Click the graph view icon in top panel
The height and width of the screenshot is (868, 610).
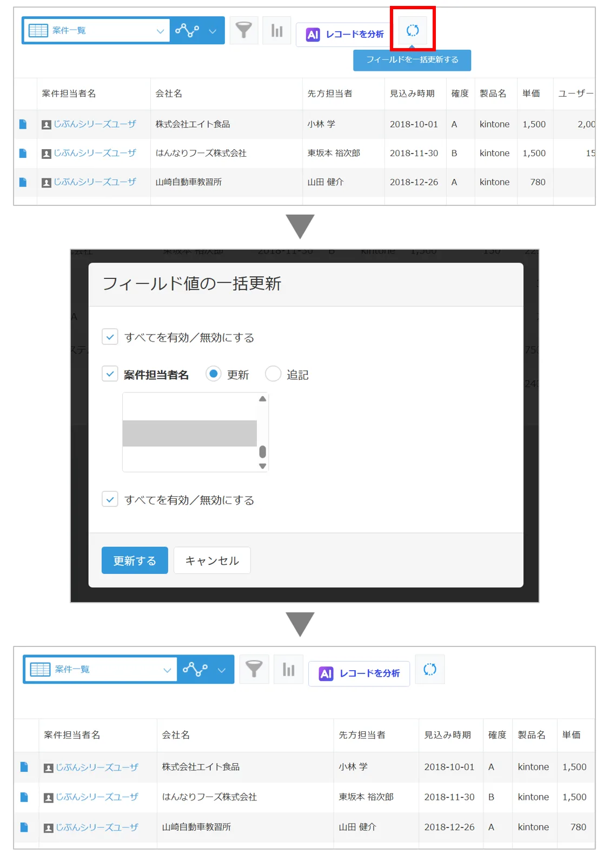coord(187,30)
